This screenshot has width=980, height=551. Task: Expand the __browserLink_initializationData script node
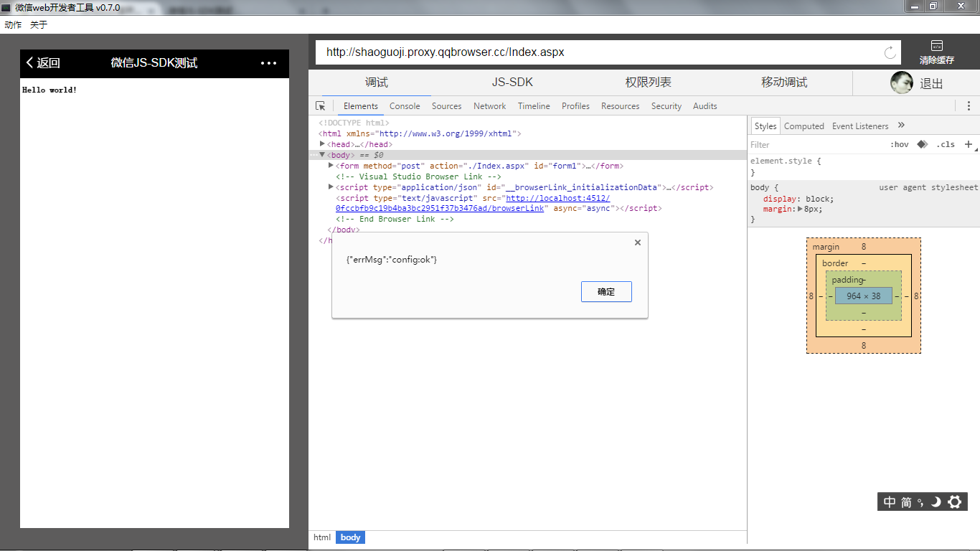tap(331, 187)
